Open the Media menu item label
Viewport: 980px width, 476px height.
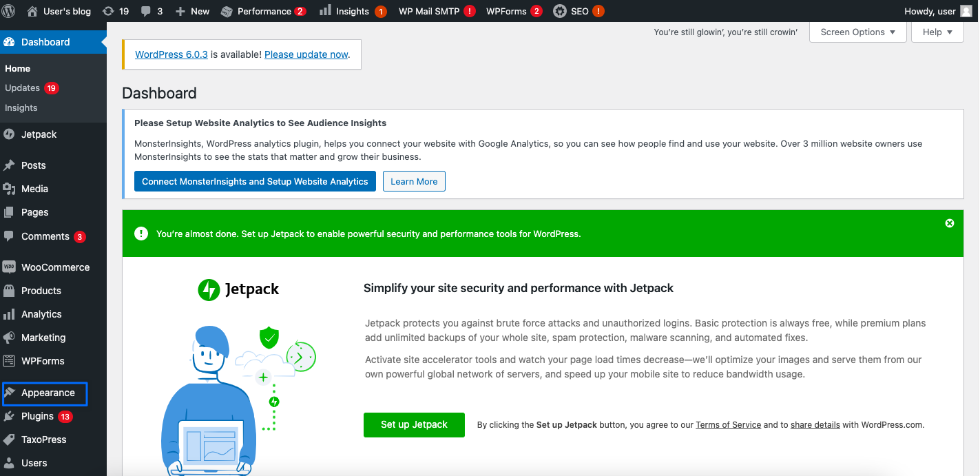[35, 189]
